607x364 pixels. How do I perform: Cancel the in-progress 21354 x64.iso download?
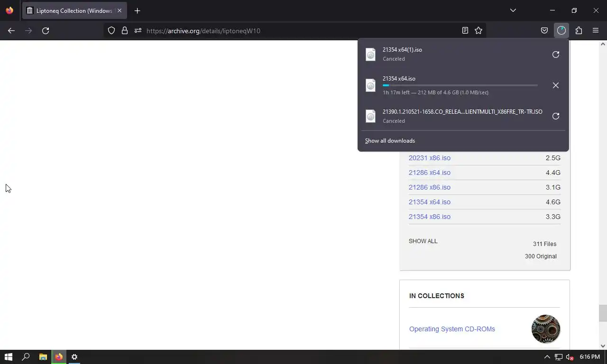(556, 85)
